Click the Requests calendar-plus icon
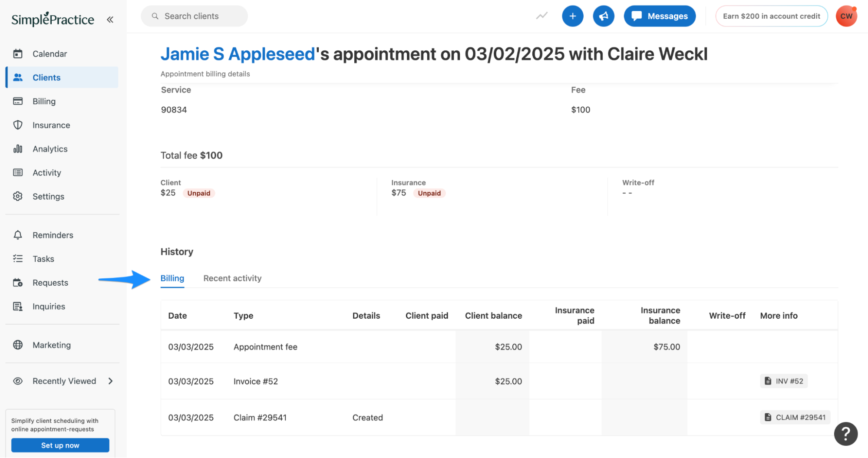This screenshot has height=458, width=868. tap(18, 283)
